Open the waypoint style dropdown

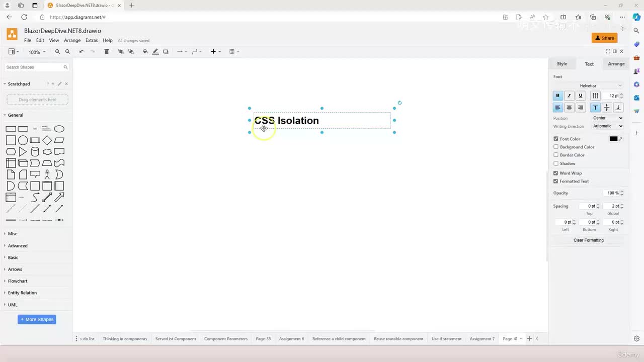pos(197,52)
